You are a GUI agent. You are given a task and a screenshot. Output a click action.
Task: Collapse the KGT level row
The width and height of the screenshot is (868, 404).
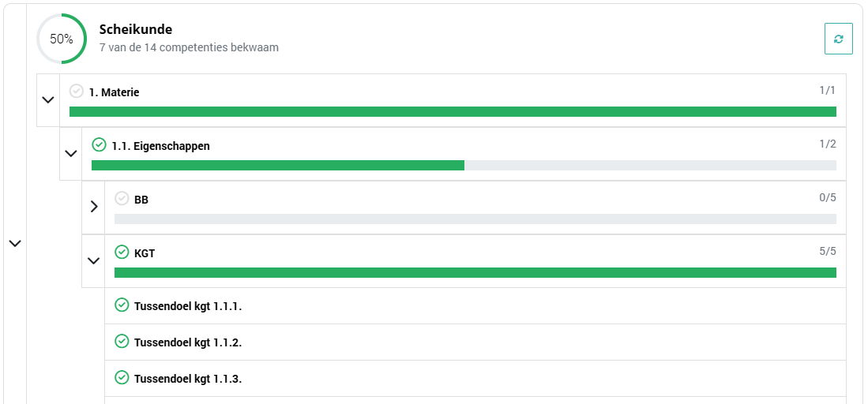[x=93, y=260]
